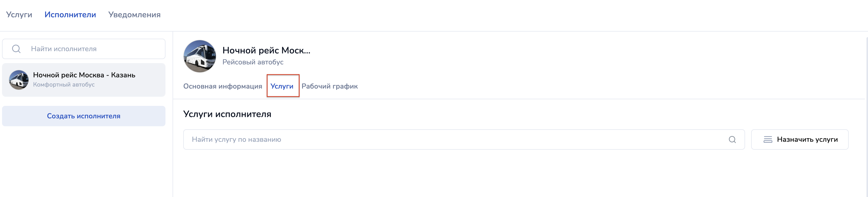Image resolution: width=868 pixels, height=197 pixels.
Task: Click the magnifier icon in executor search
Action: pyautogui.click(x=16, y=49)
